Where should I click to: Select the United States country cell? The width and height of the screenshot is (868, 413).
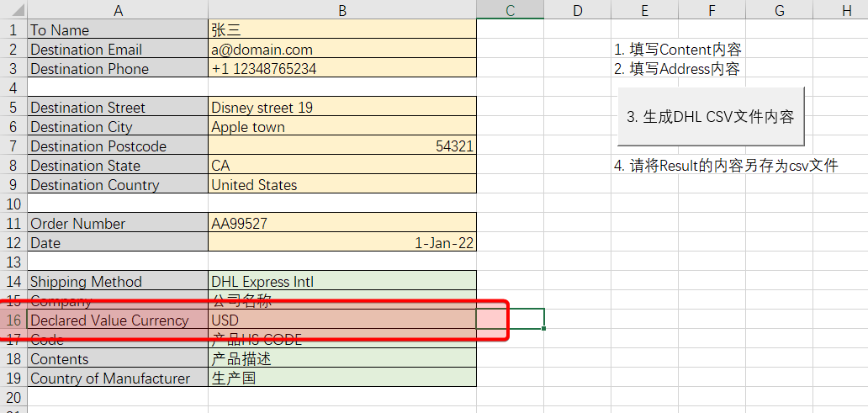click(x=341, y=185)
